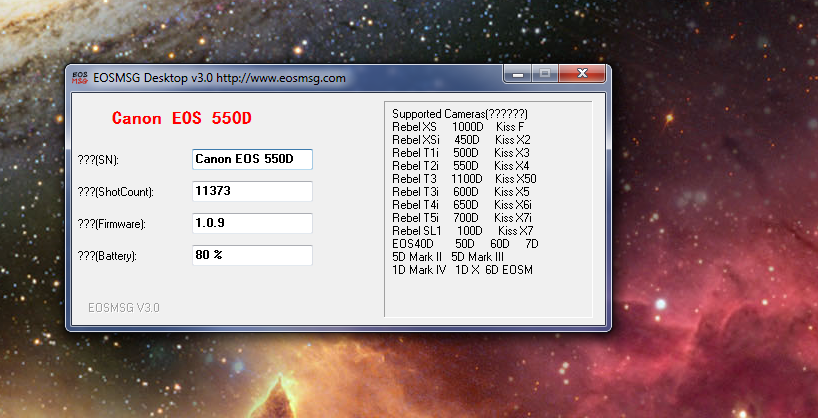Click the ???(ShotCount): label
This screenshot has height=418, width=818.
click(x=115, y=192)
